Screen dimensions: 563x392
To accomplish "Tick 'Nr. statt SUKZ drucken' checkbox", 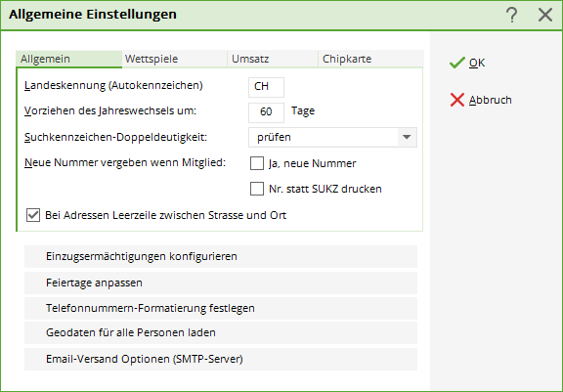I will click(257, 189).
